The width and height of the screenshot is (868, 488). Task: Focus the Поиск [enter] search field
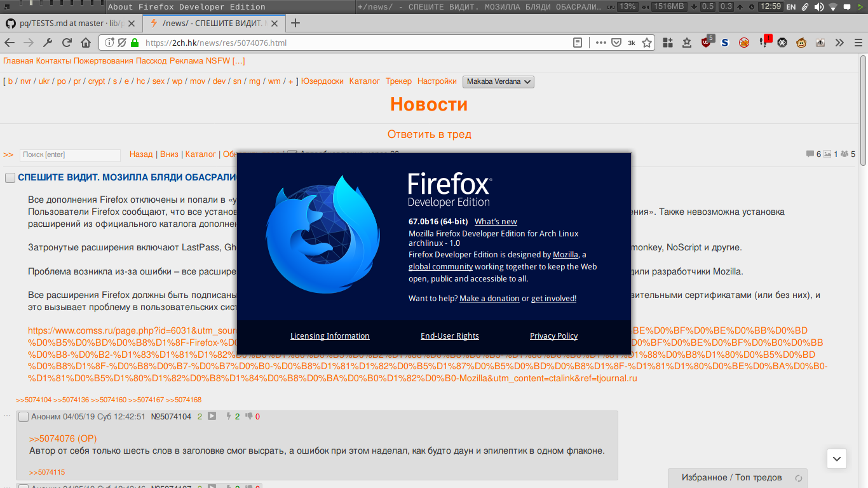[x=70, y=155]
